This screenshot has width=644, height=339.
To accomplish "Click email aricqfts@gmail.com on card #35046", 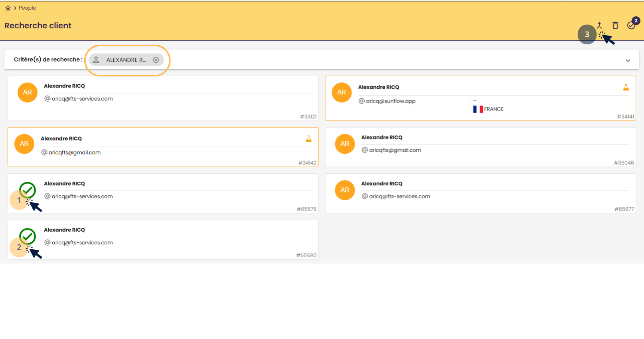I will coord(395,150).
